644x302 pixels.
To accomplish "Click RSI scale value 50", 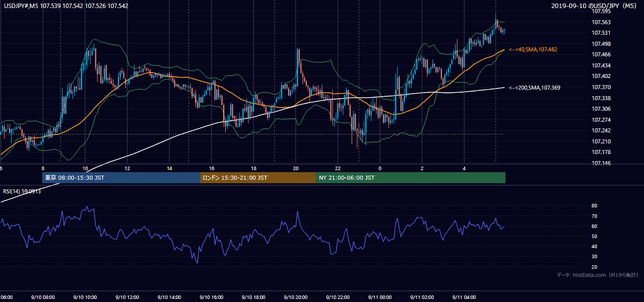I will 594,236.
